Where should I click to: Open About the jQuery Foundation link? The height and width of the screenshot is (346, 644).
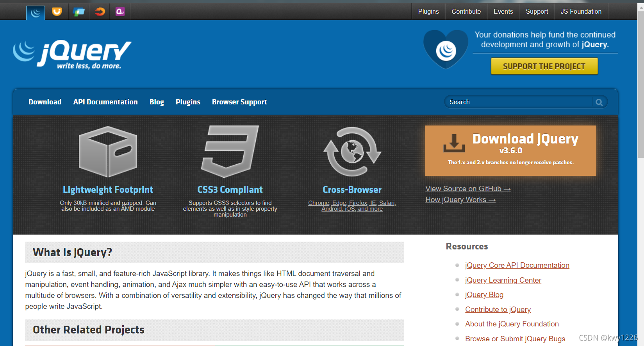click(512, 324)
